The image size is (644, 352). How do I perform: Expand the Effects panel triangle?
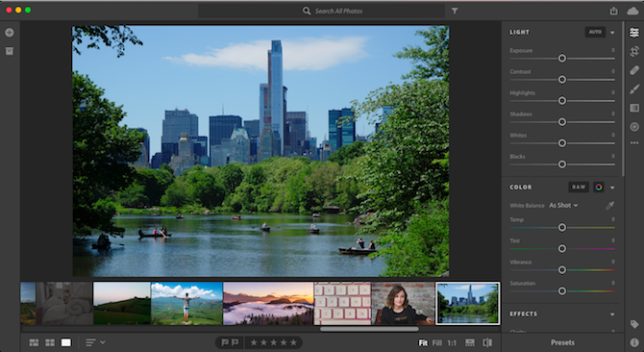click(612, 314)
